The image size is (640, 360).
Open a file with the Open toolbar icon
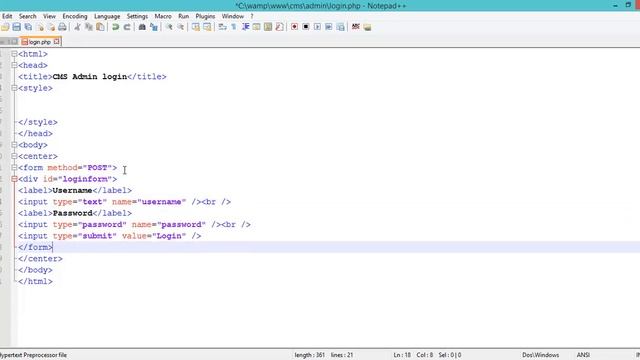5,27
